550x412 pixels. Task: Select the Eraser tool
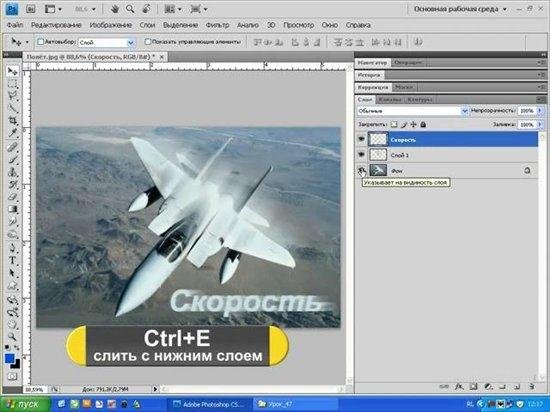point(12,197)
